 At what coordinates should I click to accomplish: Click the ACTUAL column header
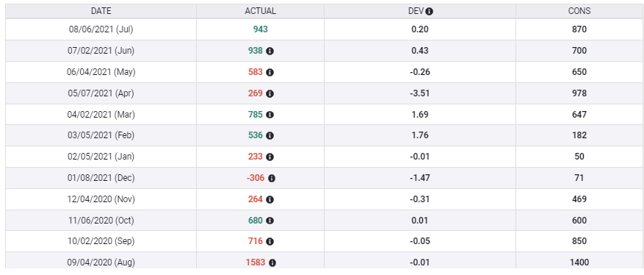[x=261, y=11]
